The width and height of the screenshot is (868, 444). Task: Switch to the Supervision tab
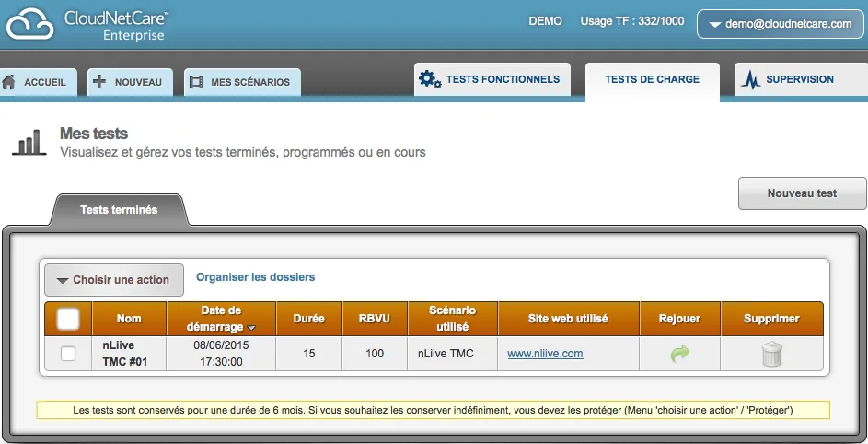pyautogui.click(x=801, y=79)
